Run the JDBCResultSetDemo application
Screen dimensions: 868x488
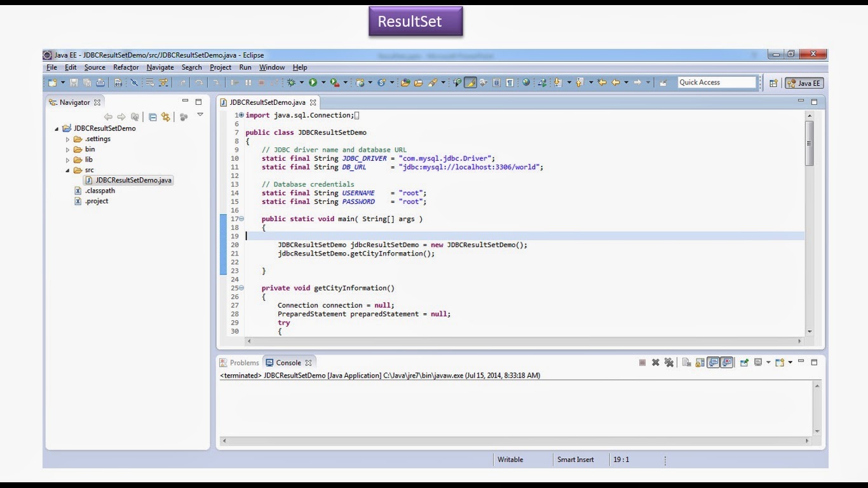pos(313,83)
